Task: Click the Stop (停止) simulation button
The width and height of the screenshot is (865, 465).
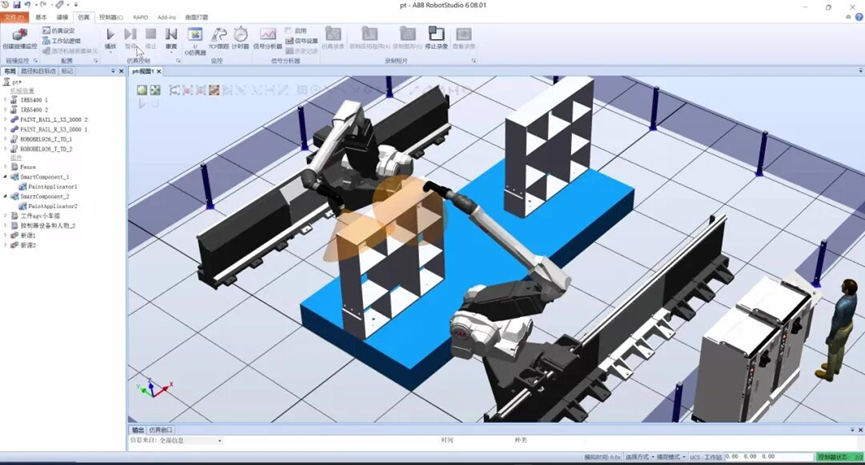Action: click(151, 39)
